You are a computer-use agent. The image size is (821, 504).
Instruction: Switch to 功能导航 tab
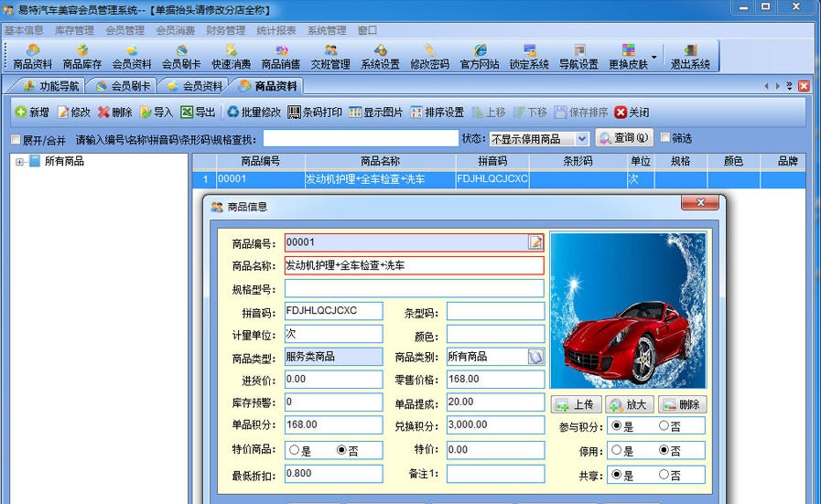click(x=50, y=86)
